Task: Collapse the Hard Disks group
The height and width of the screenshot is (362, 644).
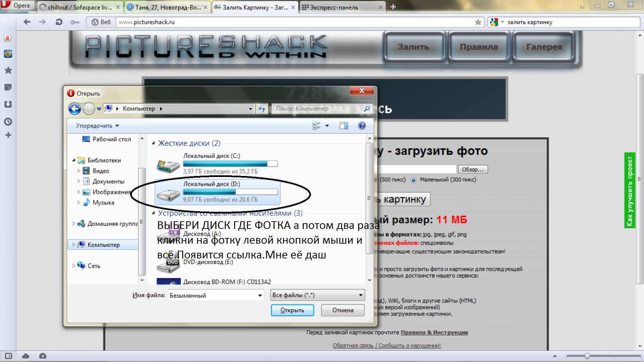Action: tap(153, 143)
